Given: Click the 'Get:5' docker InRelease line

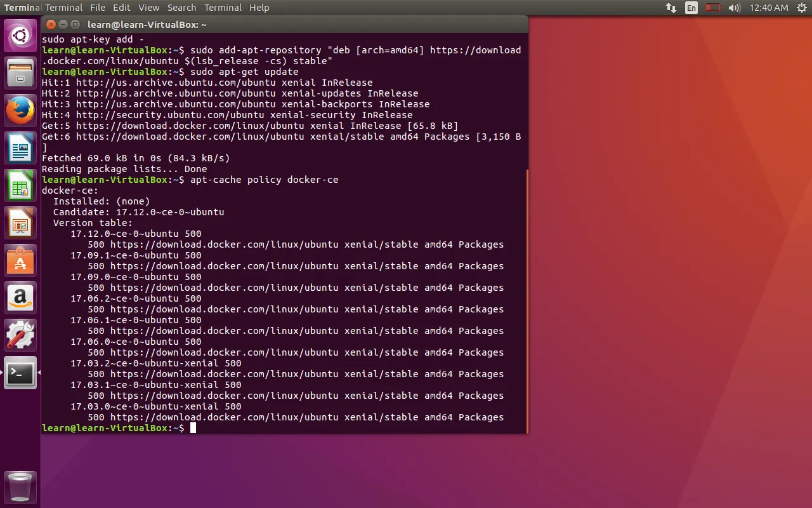Looking at the screenshot, I should pyautogui.click(x=250, y=126).
